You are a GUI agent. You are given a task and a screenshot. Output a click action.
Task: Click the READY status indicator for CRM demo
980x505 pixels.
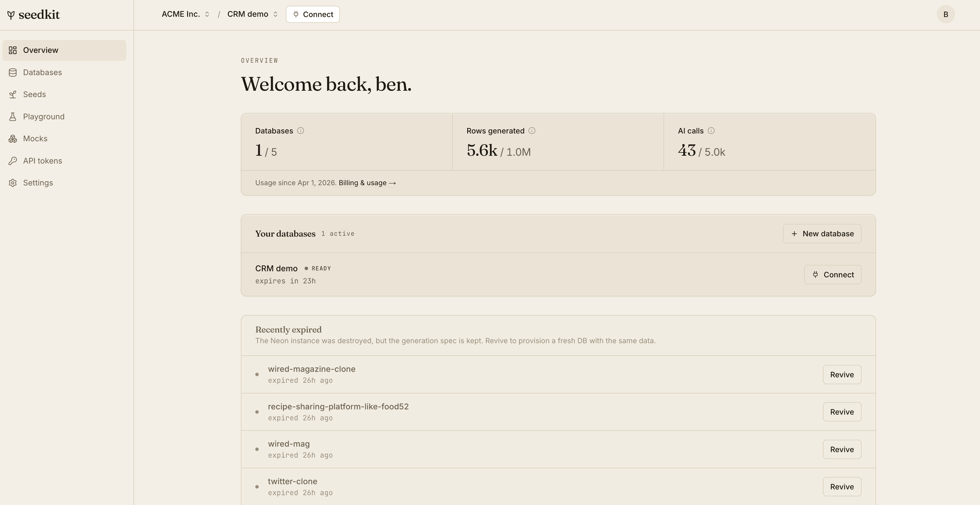[x=318, y=268]
